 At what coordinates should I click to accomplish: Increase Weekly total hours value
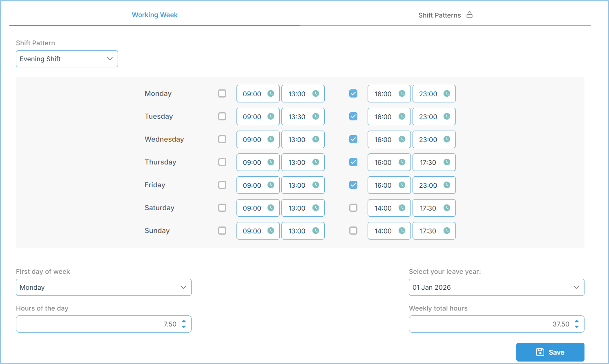click(577, 322)
